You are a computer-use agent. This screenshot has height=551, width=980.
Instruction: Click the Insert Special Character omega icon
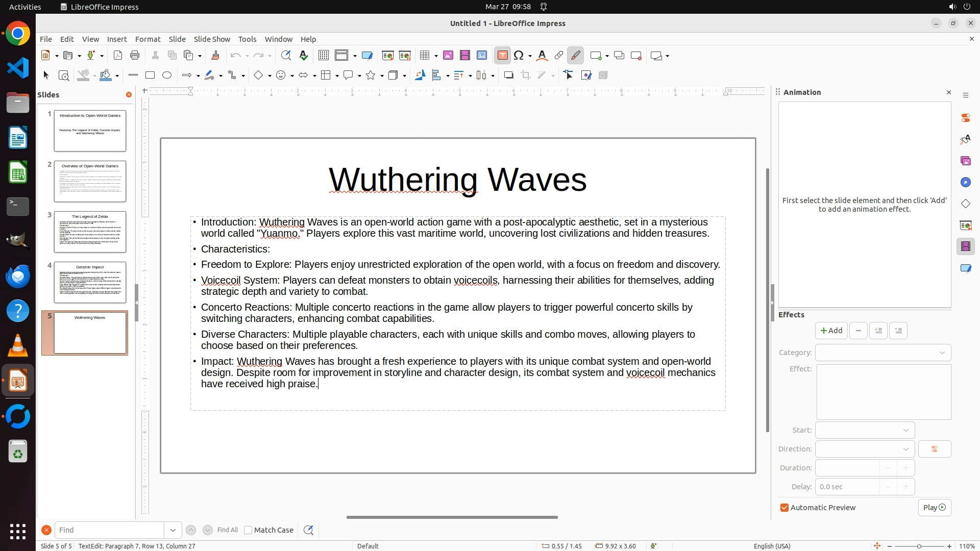(x=519, y=56)
